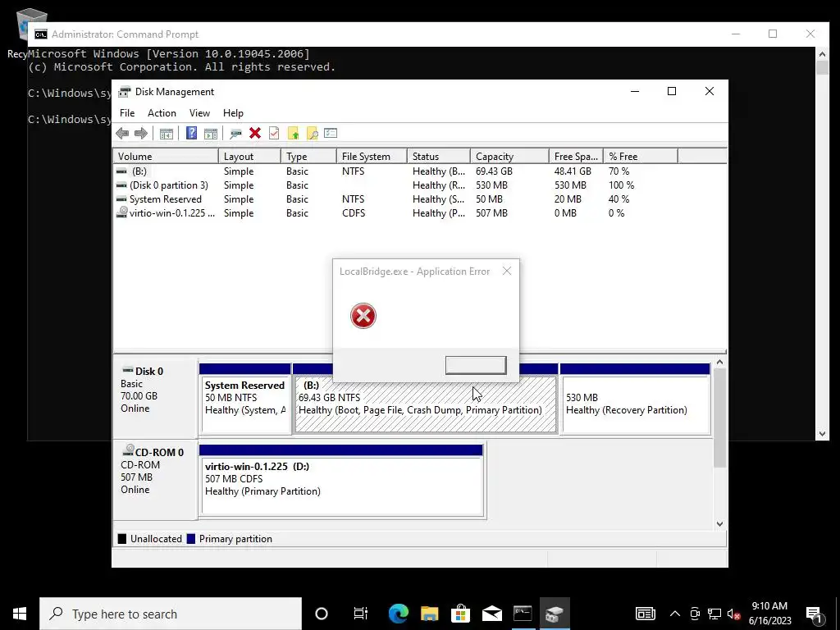840x630 pixels.
Task: Click the CDFS file system cell
Action: click(x=354, y=213)
